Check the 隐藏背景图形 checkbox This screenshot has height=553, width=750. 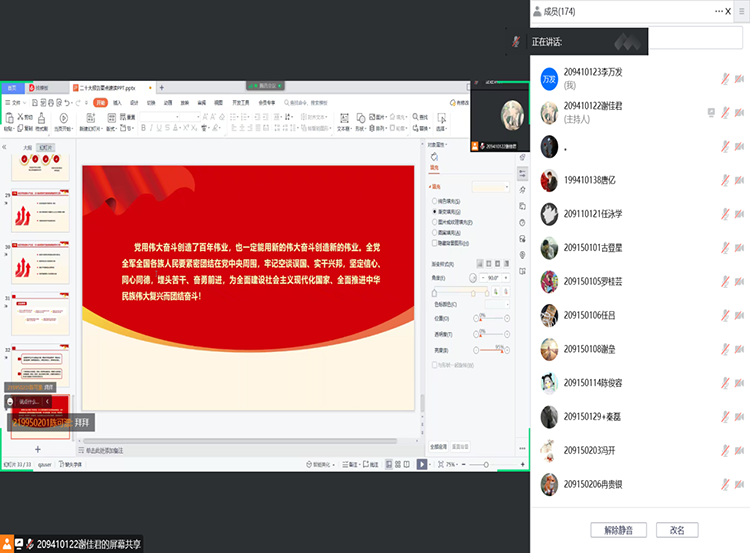pyautogui.click(x=433, y=241)
